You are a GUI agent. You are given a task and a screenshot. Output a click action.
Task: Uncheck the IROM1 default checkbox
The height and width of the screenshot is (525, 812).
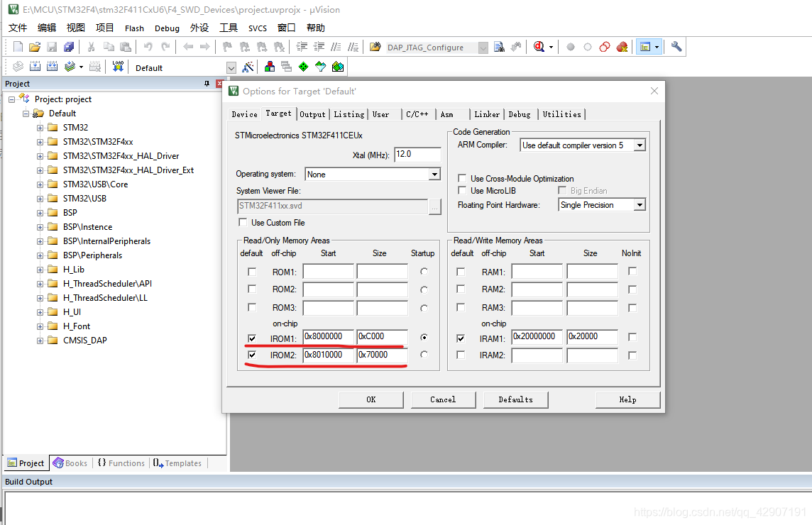252,338
